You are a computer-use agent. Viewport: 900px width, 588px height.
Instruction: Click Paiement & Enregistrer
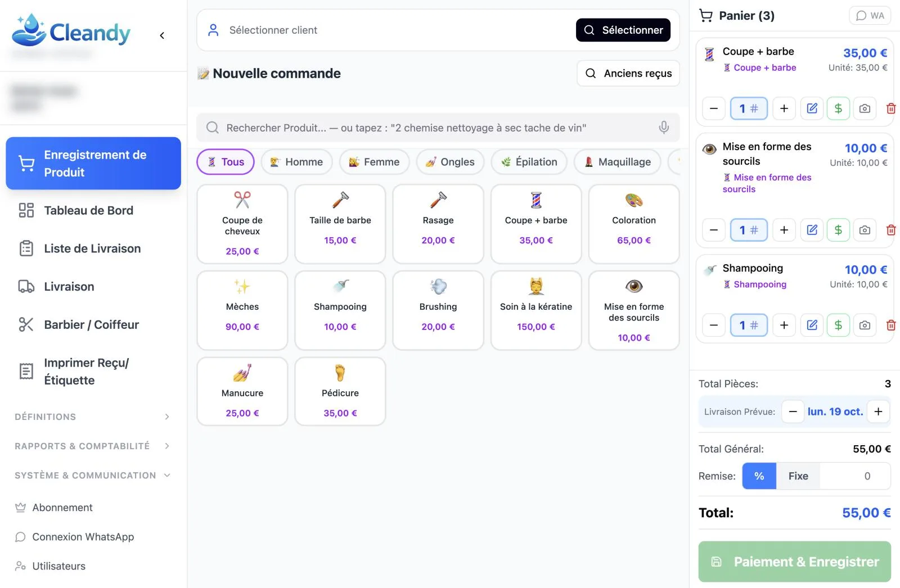pyautogui.click(x=795, y=562)
